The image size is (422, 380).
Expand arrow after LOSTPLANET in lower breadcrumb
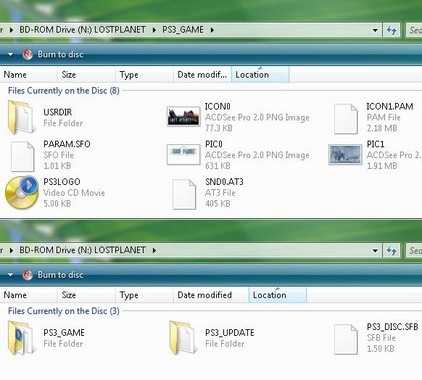click(x=154, y=250)
